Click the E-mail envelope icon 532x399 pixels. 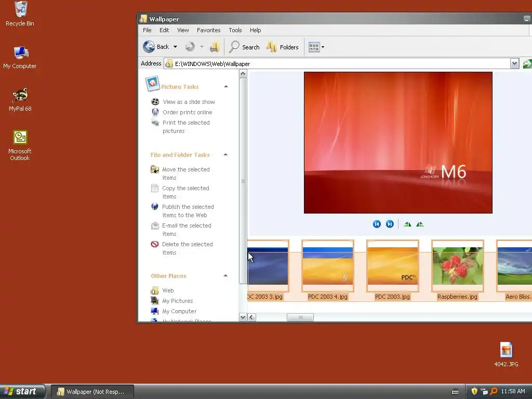point(155,225)
